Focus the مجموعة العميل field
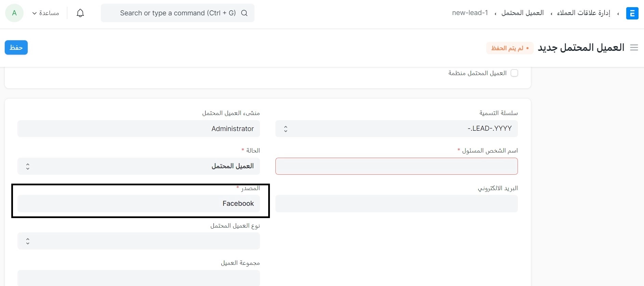The height and width of the screenshot is (286, 644). coord(139,278)
